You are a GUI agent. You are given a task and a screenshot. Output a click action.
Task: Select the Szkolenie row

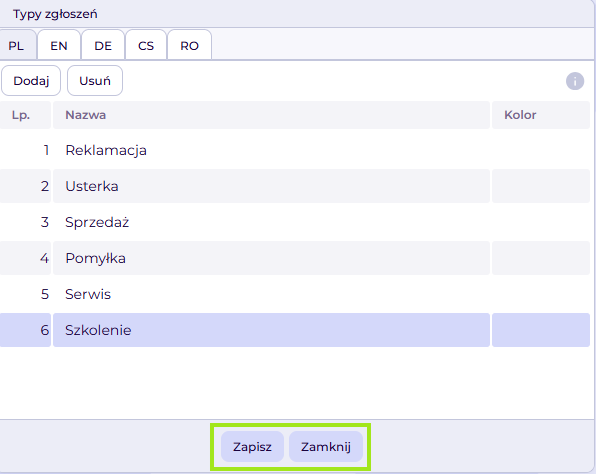295,330
